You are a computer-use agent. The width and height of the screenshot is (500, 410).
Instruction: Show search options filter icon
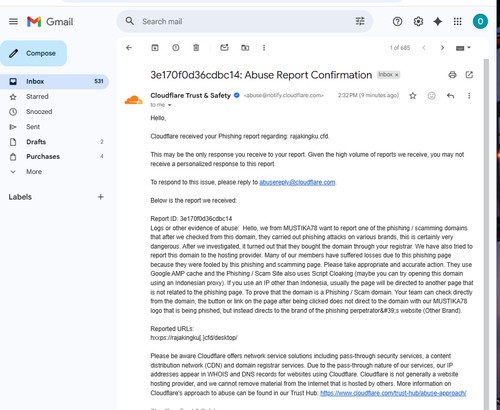tap(360, 21)
